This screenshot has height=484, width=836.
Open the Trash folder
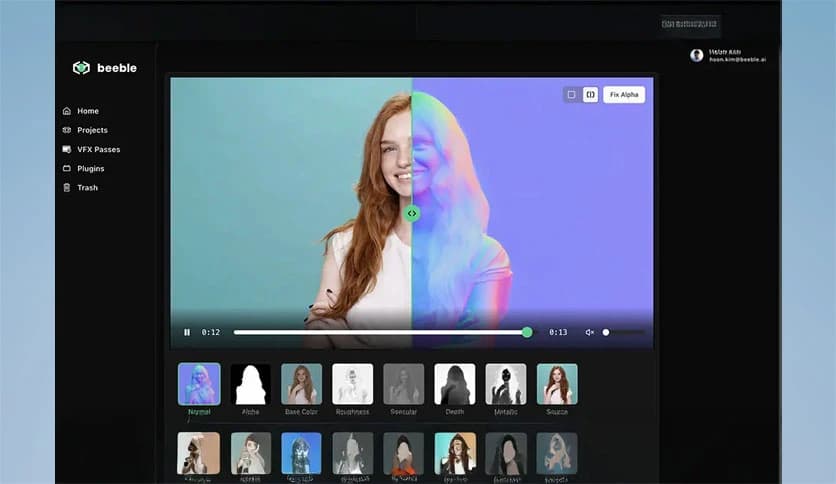[81, 188]
